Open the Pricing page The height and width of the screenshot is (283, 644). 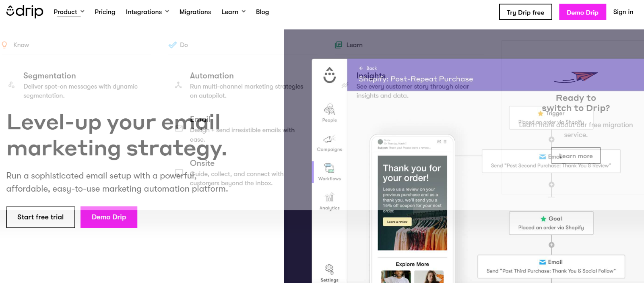click(105, 12)
